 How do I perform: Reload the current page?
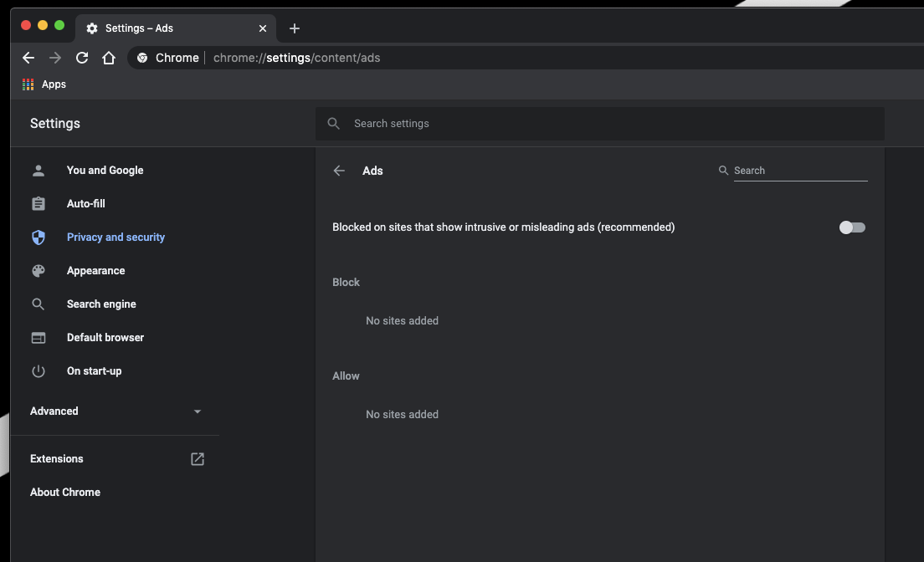[82, 58]
